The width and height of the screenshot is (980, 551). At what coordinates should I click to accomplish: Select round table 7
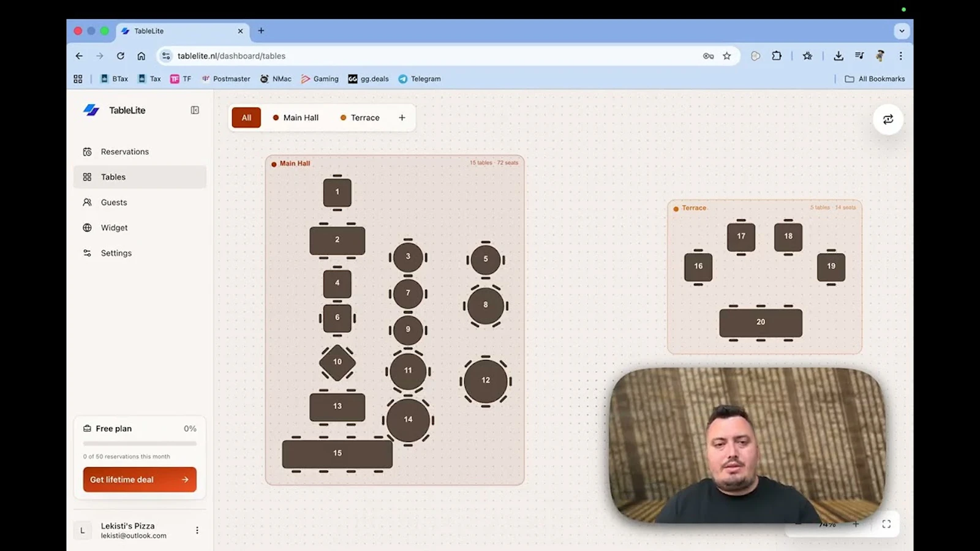(408, 294)
